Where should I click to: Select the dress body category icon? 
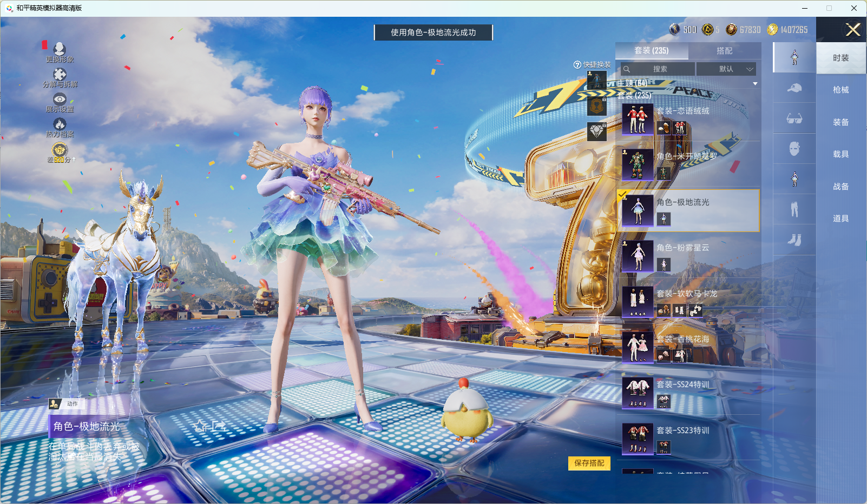(794, 179)
